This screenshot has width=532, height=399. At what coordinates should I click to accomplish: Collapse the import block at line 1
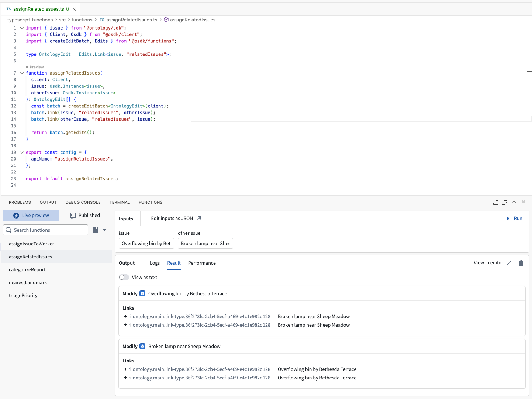coord(22,28)
